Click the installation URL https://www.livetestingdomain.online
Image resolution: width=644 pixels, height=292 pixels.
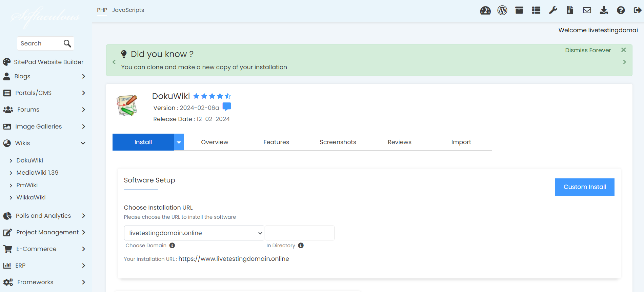234,259
